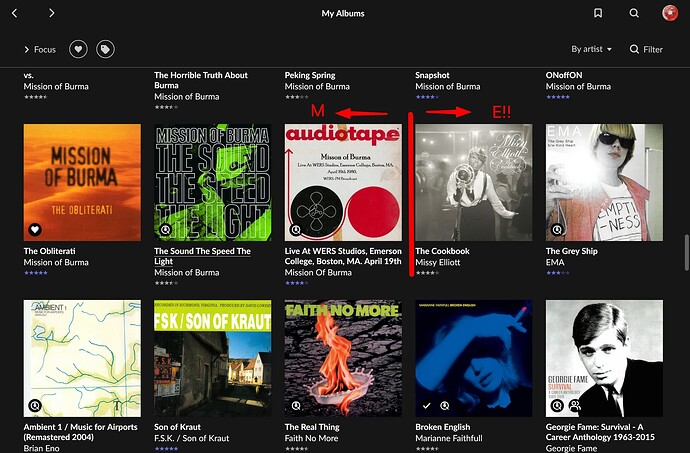Click people badge on Georgie Fame cover
The height and width of the screenshot is (453, 690).
click(x=575, y=405)
